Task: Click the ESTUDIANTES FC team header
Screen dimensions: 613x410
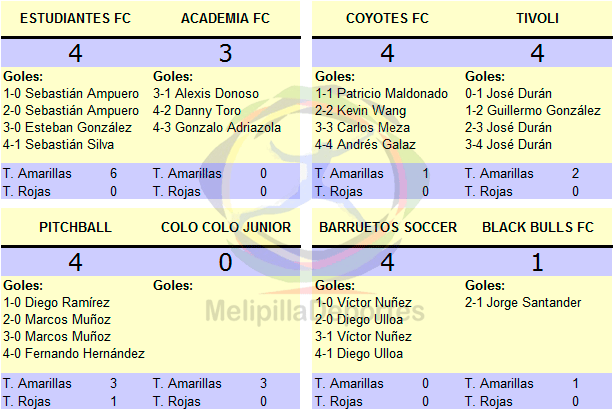Action: coord(75,18)
